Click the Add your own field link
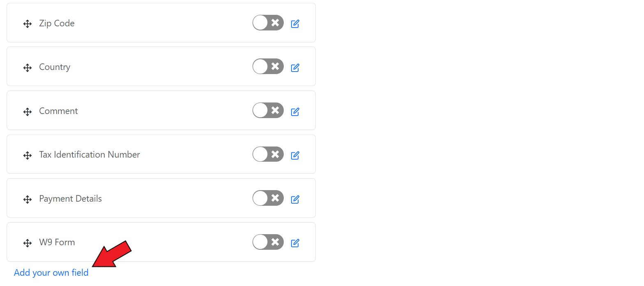Image resolution: width=644 pixels, height=286 pixels. pos(51,273)
